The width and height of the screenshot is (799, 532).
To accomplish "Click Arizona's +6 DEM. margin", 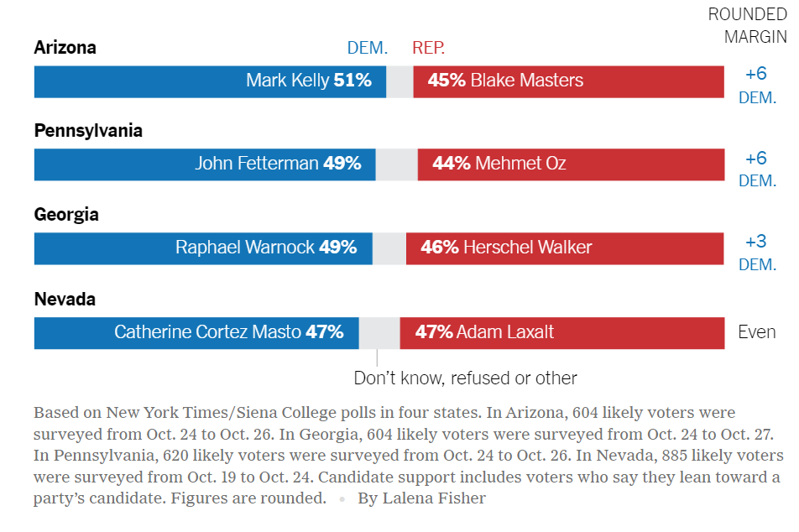I will point(757,85).
